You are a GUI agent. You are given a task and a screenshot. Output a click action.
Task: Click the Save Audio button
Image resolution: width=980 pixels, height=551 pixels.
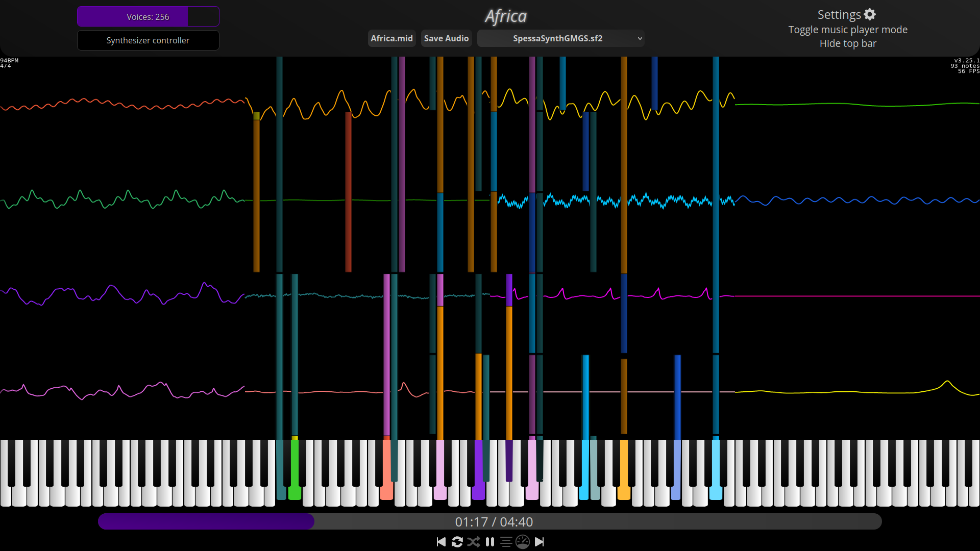(446, 38)
